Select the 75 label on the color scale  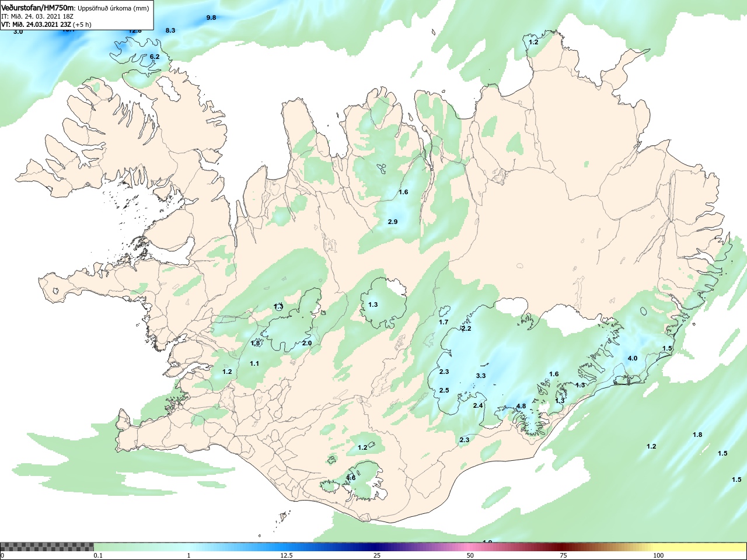point(563,555)
